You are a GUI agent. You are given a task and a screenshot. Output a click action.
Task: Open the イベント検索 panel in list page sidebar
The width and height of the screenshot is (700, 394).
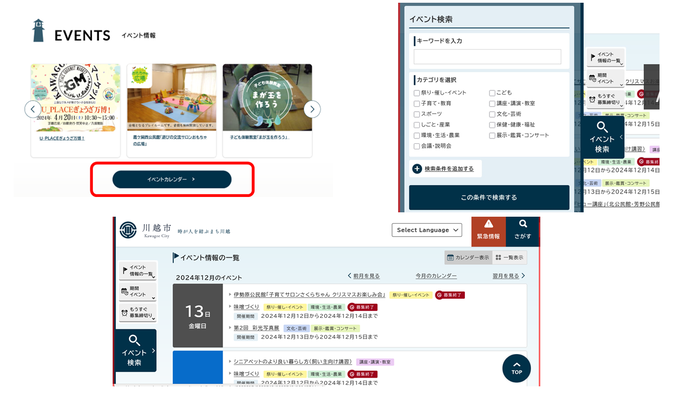[136, 350]
